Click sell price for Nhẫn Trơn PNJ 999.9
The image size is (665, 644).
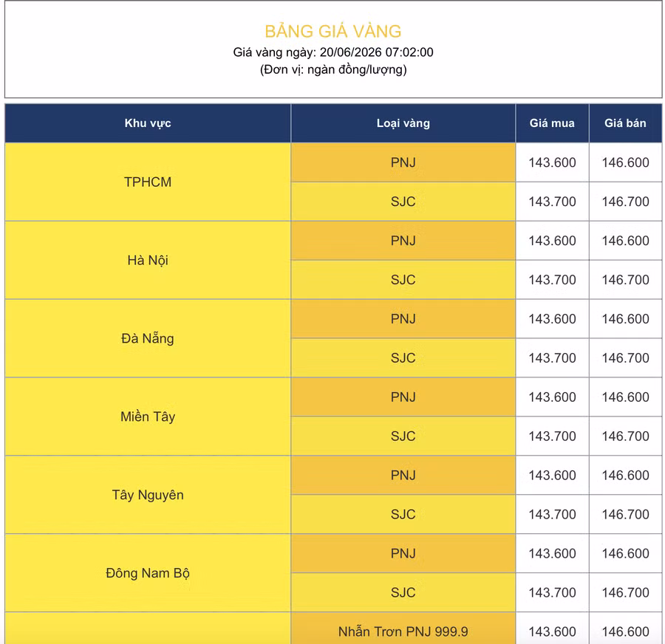pyautogui.click(x=625, y=628)
